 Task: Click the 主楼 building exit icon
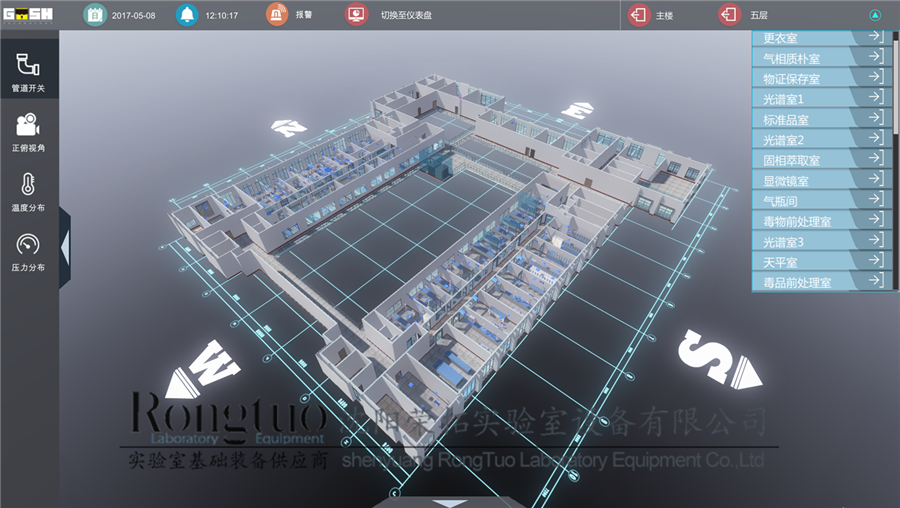pos(638,15)
